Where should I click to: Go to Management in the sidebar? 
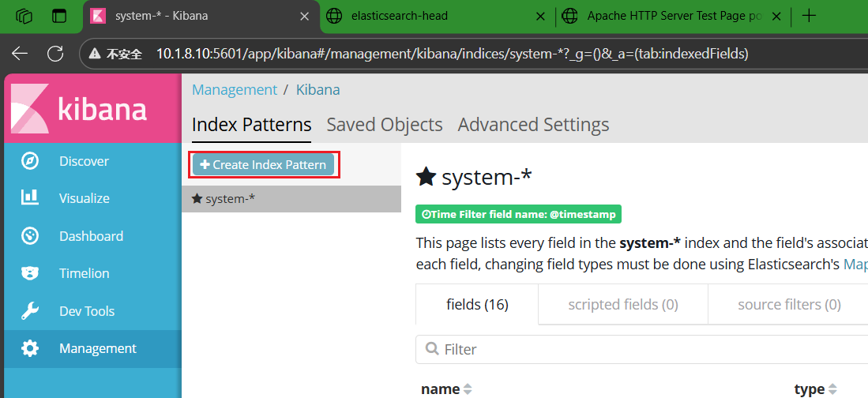point(93,348)
